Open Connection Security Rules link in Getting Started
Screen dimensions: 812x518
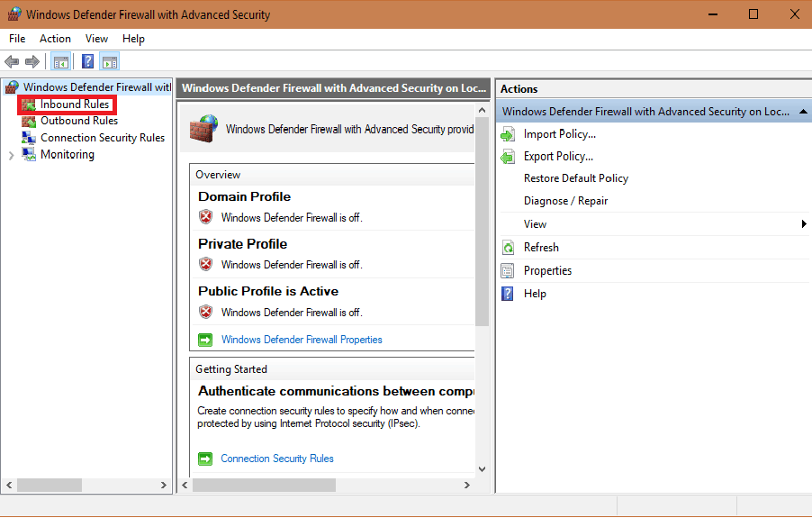(277, 459)
